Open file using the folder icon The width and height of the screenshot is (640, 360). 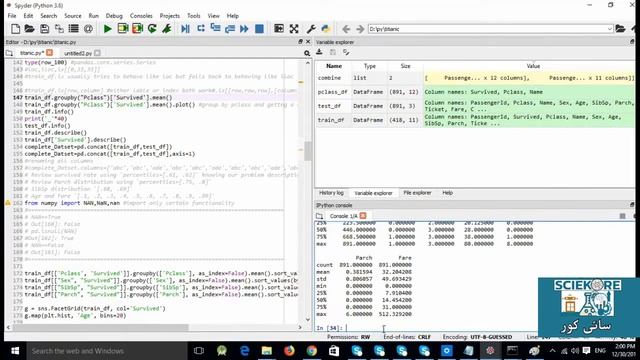pyautogui.click(x=29, y=29)
